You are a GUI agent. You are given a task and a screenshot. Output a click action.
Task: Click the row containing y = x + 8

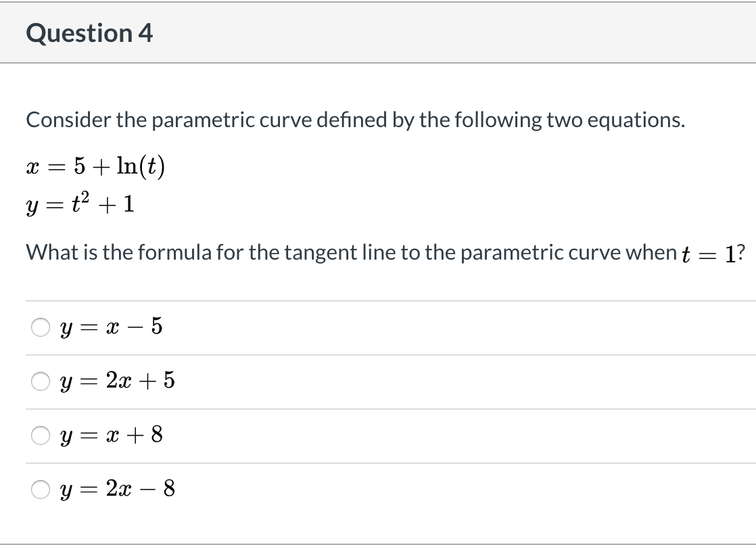[270, 435]
